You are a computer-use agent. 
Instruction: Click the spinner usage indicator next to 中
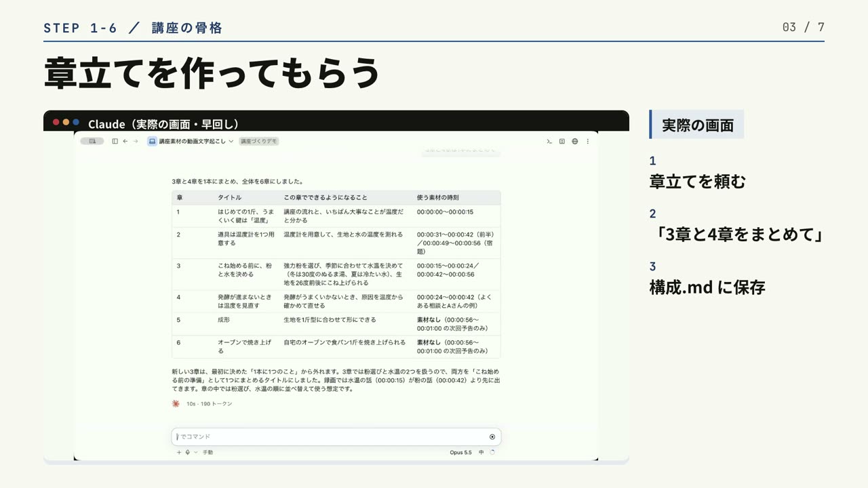[492, 452]
